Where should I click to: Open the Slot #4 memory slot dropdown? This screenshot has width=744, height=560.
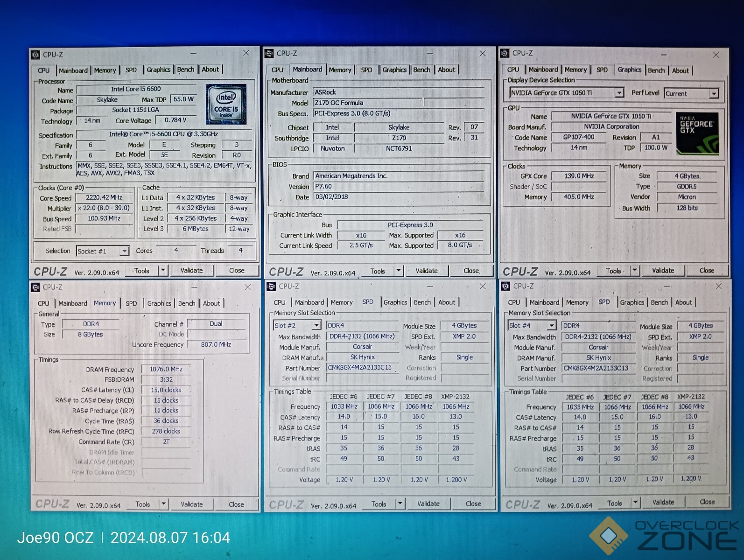551,325
